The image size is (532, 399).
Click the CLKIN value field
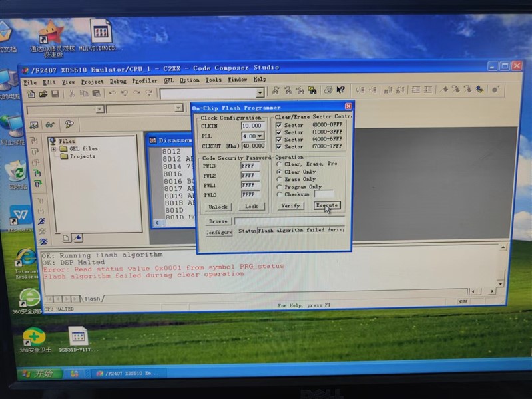coord(253,126)
